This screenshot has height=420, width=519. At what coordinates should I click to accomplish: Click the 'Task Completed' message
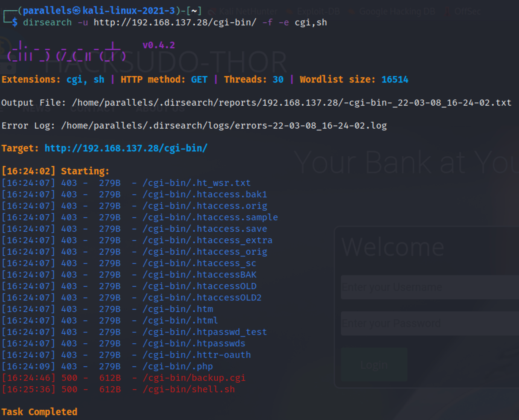click(x=39, y=412)
